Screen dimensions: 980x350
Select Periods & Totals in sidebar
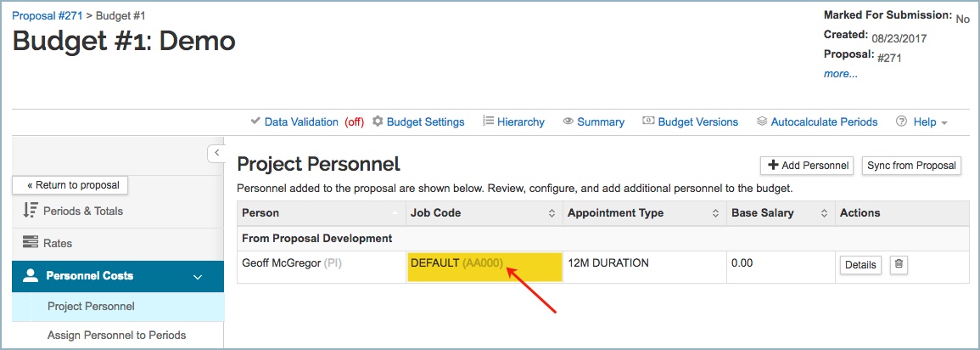[x=83, y=211]
